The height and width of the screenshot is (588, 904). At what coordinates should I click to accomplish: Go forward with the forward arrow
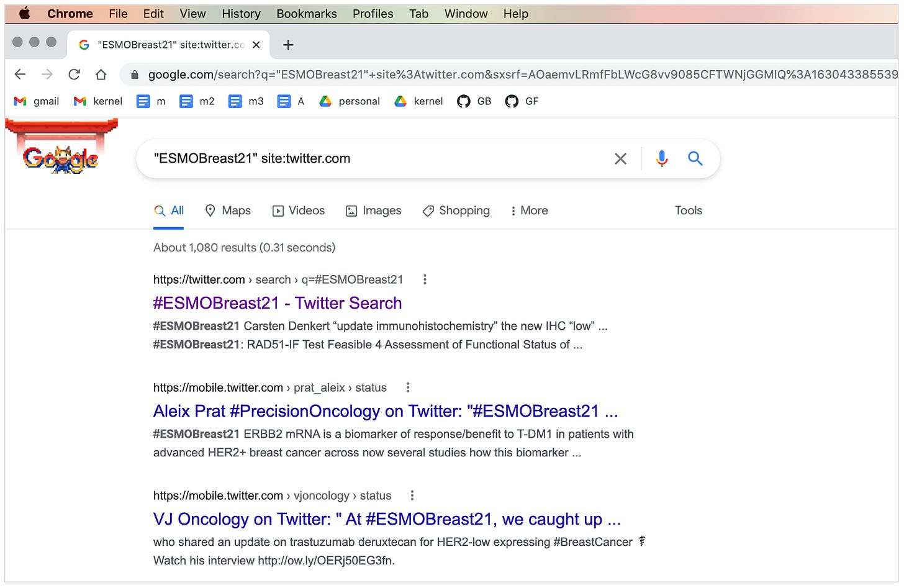pos(47,75)
